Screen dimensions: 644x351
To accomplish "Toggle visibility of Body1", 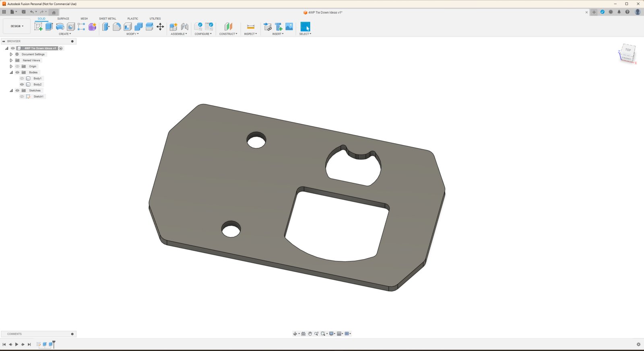I will (x=22, y=78).
